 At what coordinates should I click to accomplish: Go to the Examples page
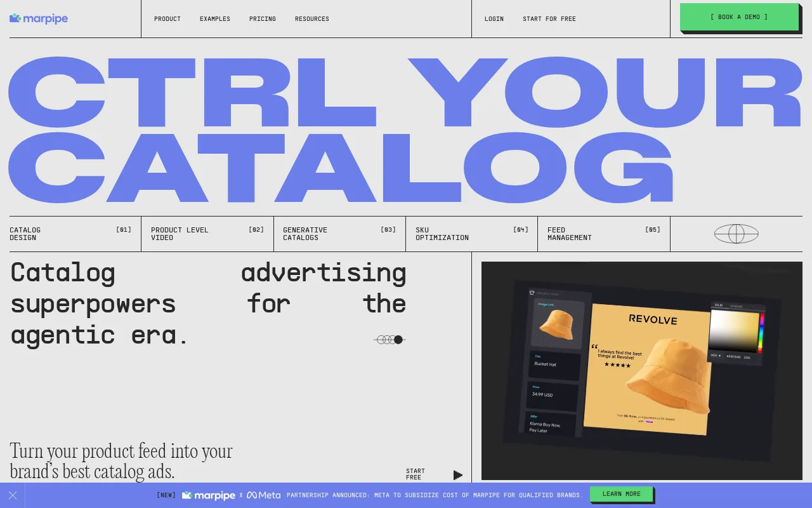(215, 19)
